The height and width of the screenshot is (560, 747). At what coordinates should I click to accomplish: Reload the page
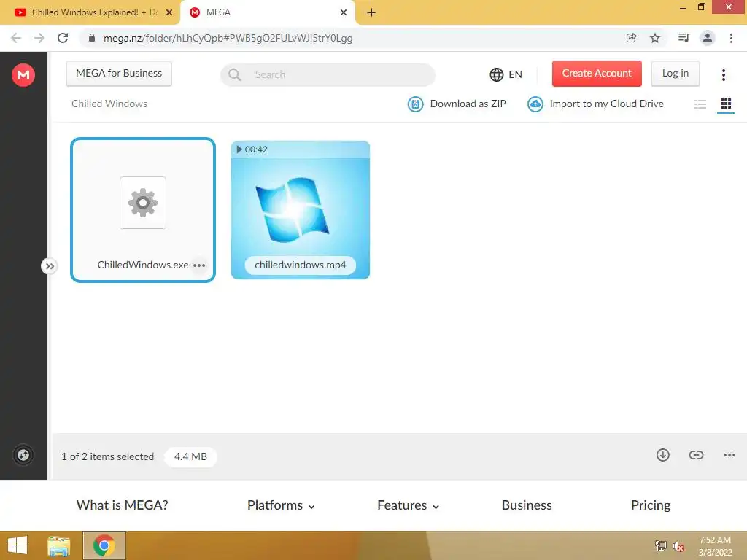63,38
